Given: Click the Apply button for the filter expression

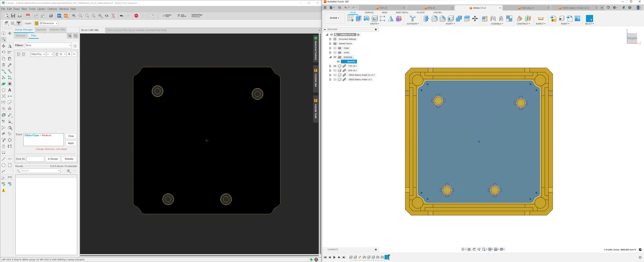Looking at the screenshot, I should click(71, 143).
